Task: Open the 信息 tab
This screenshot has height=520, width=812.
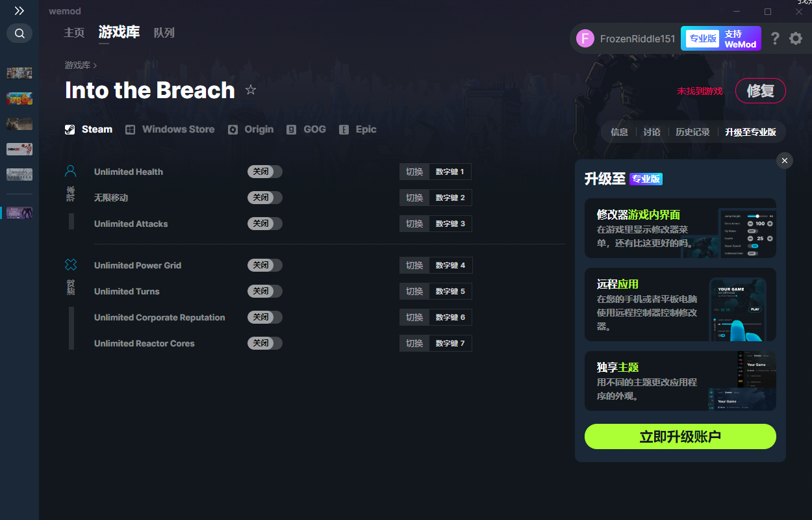Action: [619, 132]
